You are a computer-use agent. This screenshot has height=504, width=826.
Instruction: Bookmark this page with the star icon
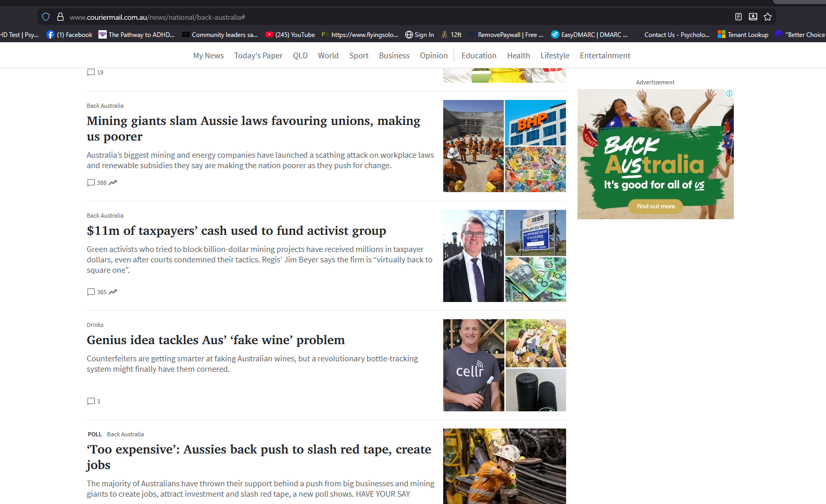click(767, 17)
